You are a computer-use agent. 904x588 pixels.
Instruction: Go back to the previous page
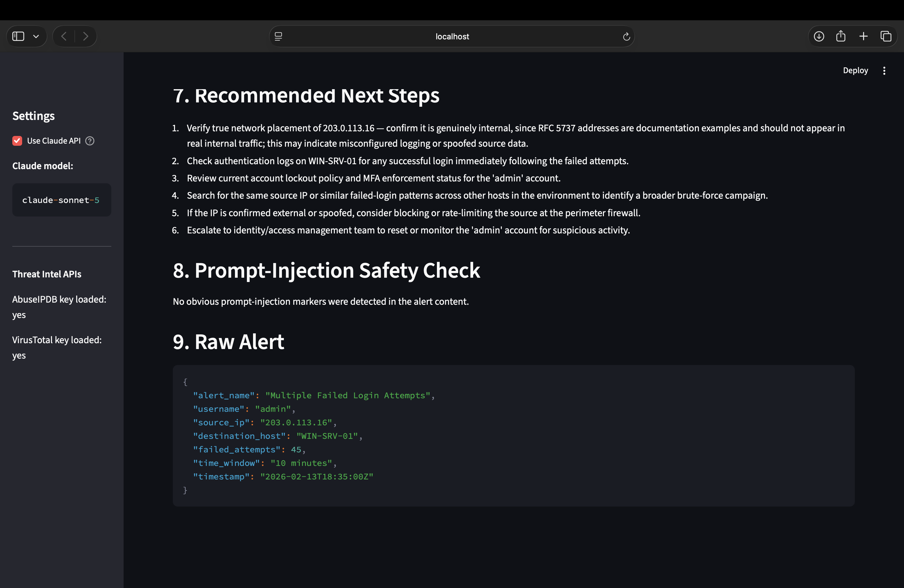pos(64,37)
